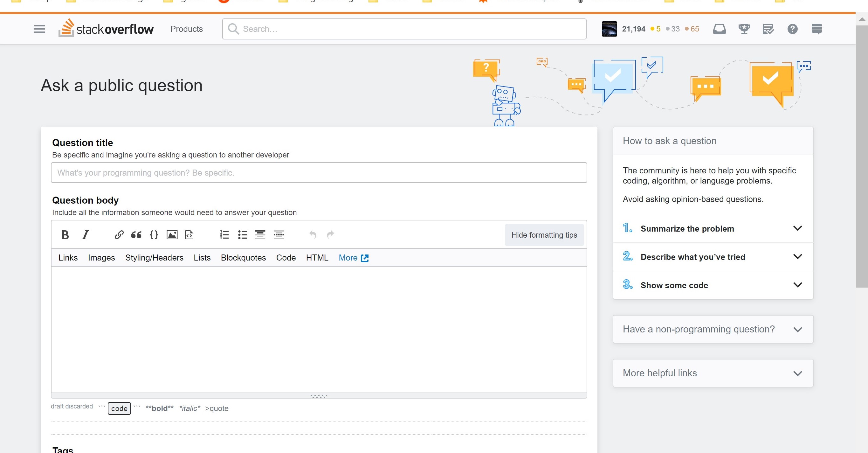Screen dimensions: 868x453
Task: Select the More helpful links expander
Action: click(712, 373)
